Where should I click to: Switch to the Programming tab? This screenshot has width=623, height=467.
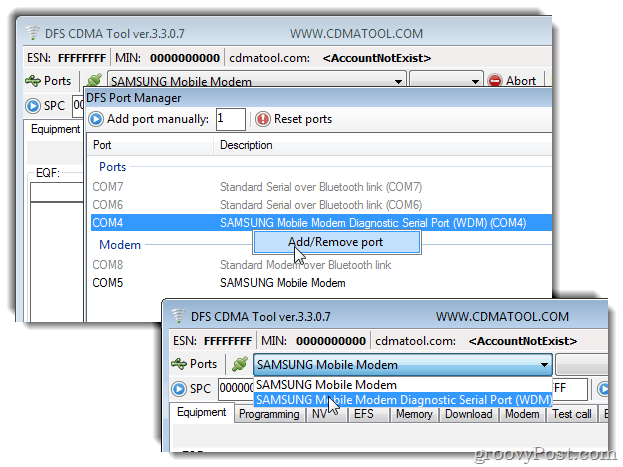(x=269, y=414)
